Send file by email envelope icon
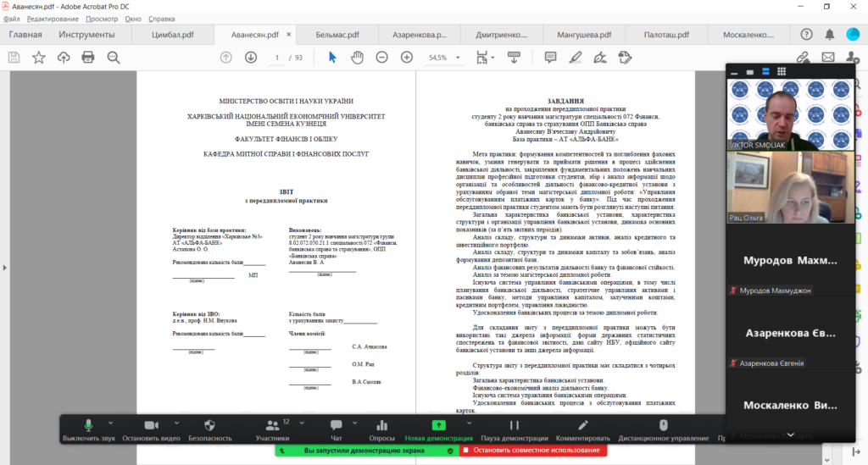Image resolution: width=868 pixels, height=465 pixels. [828, 58]
